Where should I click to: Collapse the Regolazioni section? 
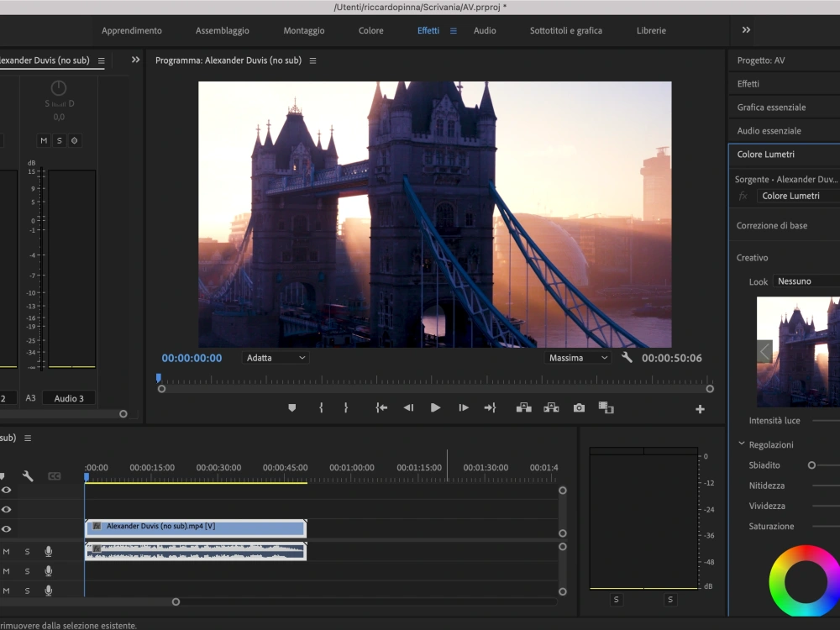tap(742, 444)
